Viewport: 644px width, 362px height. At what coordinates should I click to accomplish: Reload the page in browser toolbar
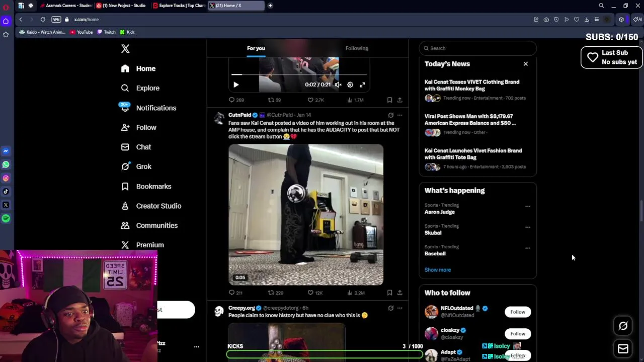[x=43, y=20]
